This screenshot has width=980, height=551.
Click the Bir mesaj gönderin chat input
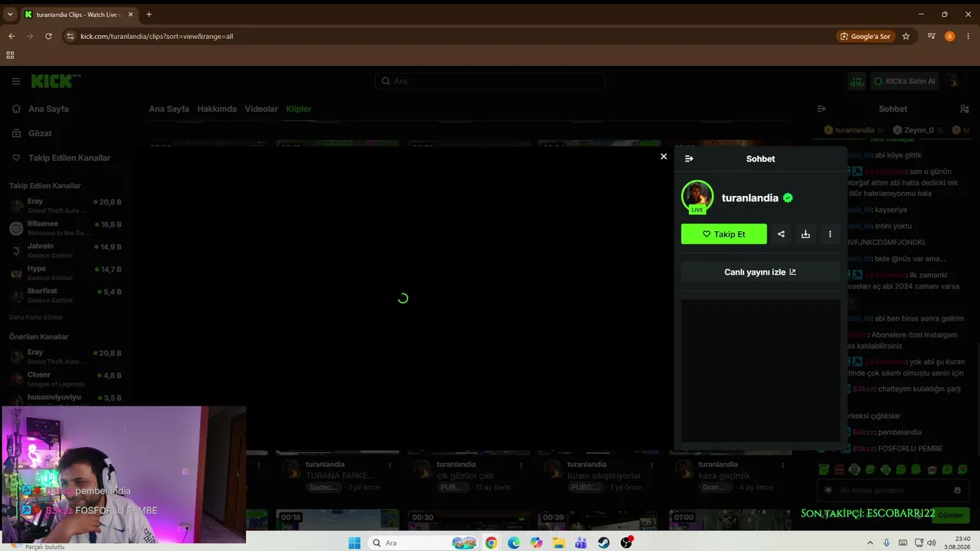coord(892,490)
